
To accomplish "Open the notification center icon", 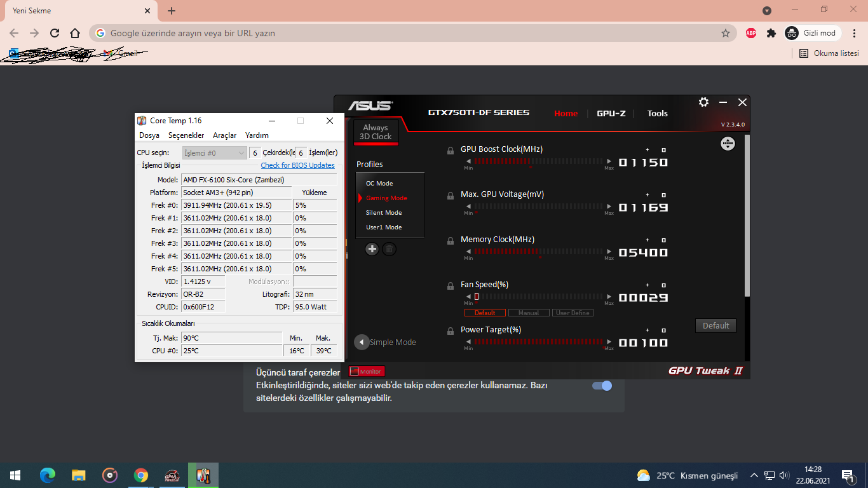I will click(847, 475).
